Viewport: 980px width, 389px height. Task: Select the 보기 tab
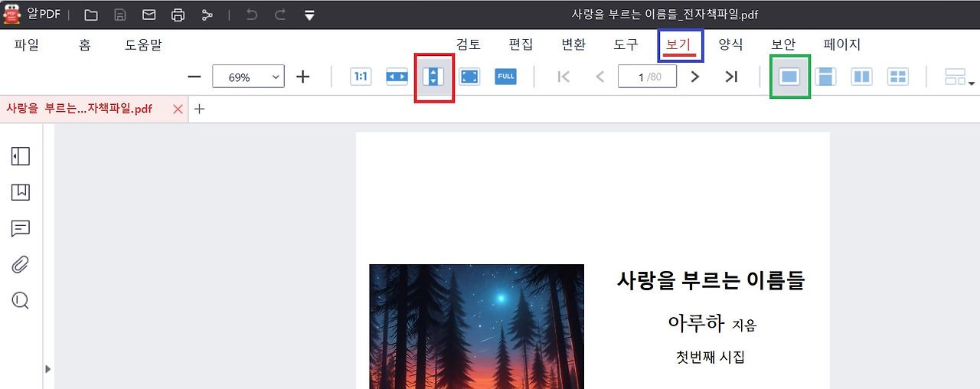[679, 44]
